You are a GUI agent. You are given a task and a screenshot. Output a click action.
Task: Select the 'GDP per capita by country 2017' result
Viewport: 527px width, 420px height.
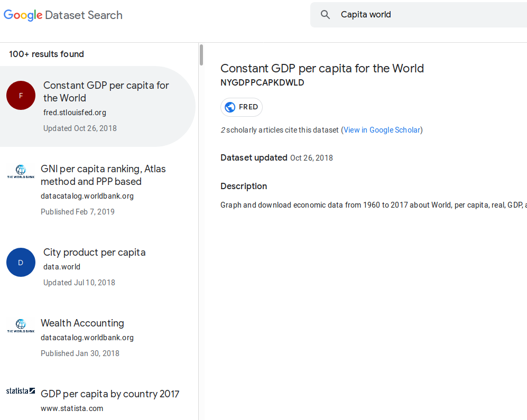110,394
